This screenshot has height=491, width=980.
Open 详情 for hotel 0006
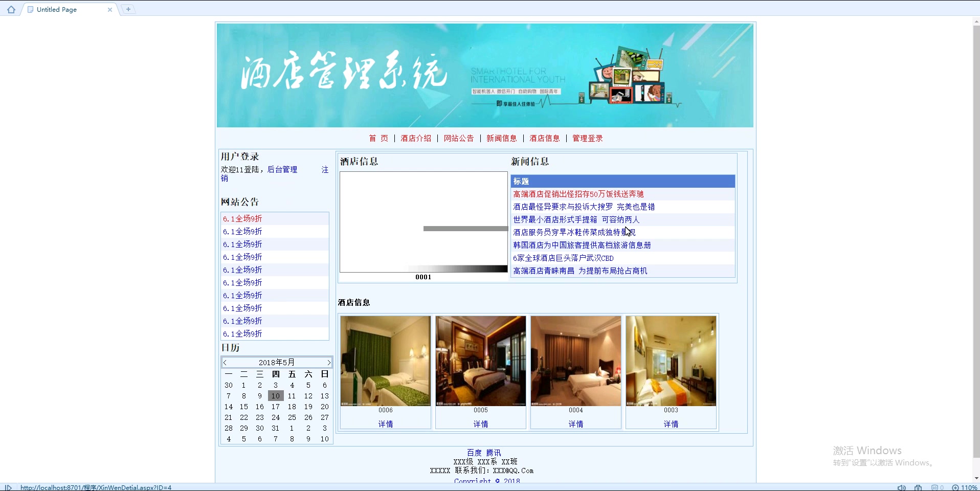point(386,424)
